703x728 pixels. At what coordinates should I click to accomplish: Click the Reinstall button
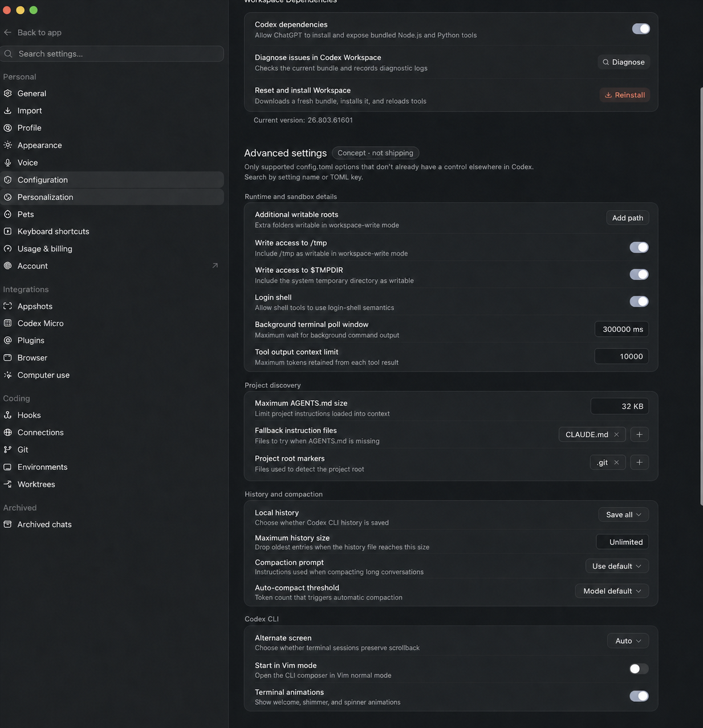tap(624, 95)
